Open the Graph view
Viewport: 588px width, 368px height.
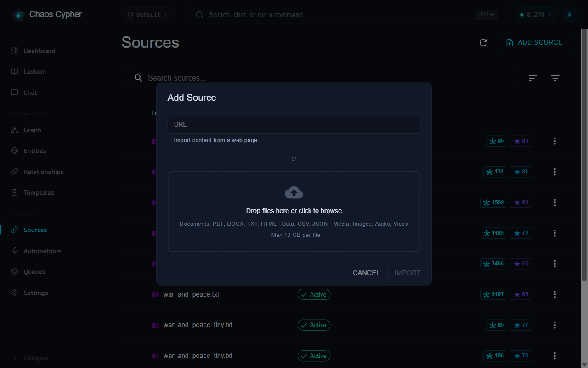(32, 130)
